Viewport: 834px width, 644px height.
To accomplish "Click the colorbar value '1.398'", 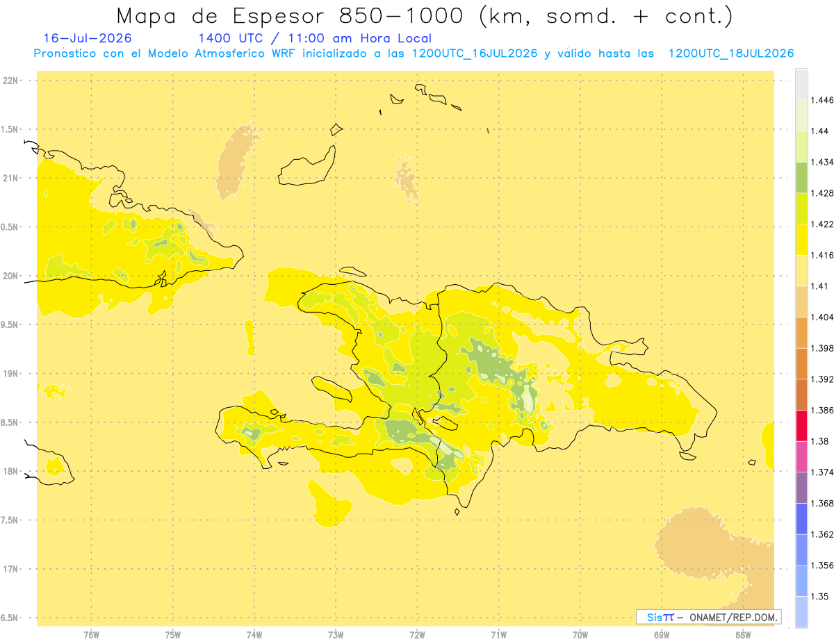I will pos(821,348).
